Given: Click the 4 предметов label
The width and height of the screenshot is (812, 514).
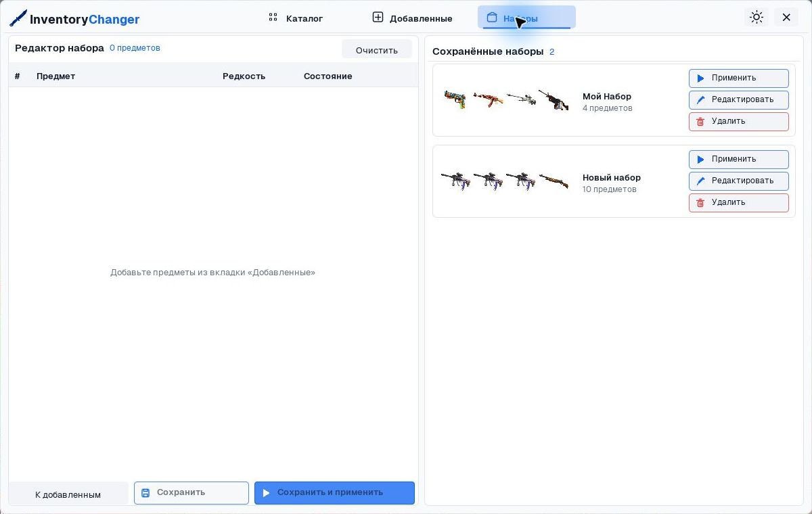Looking at the screenshot, I should point(608,108).
